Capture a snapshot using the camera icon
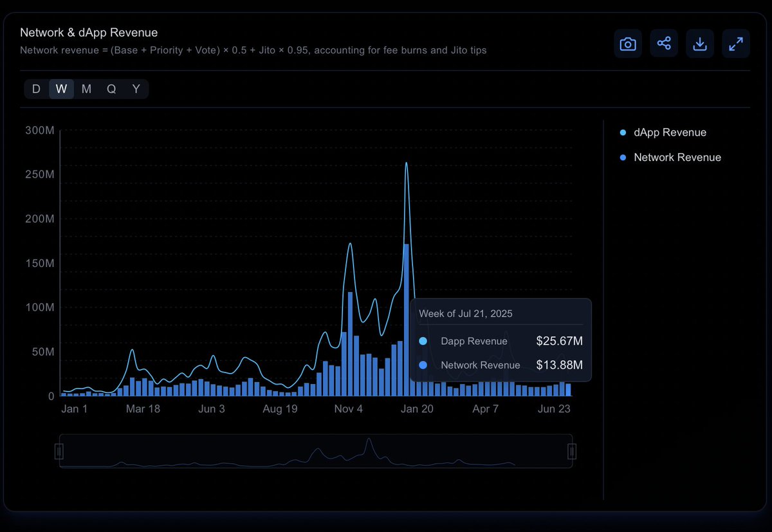Screen dimensions: 772x532 coord(628,43)
